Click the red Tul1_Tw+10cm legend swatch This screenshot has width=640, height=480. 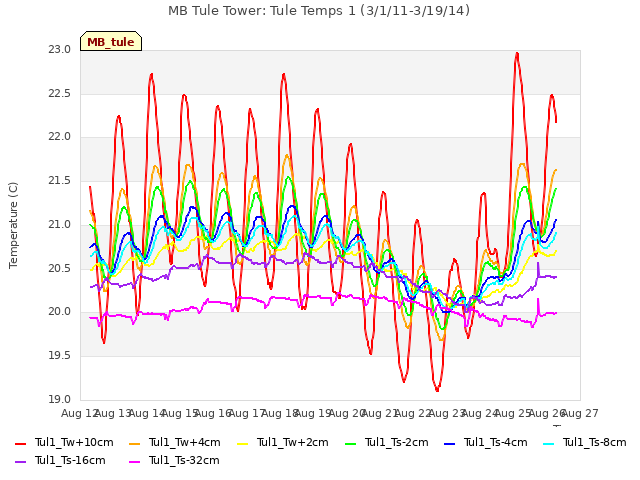pos(20,443)
